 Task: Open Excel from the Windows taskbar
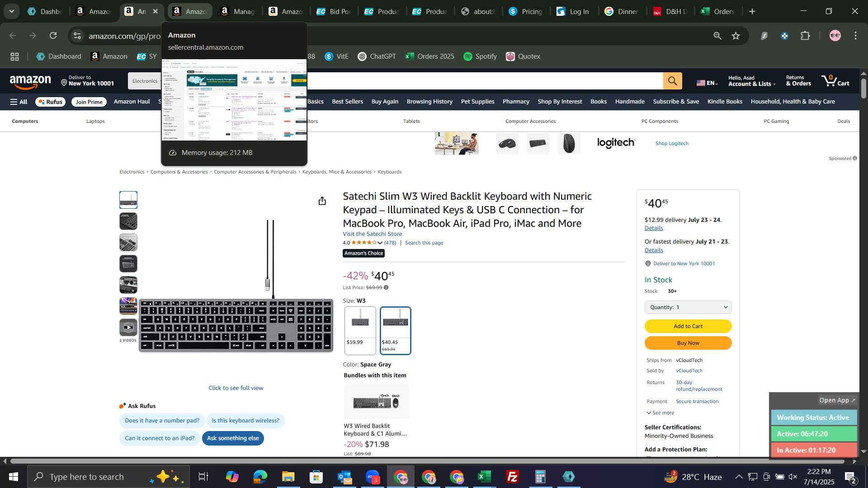[484, 477]
